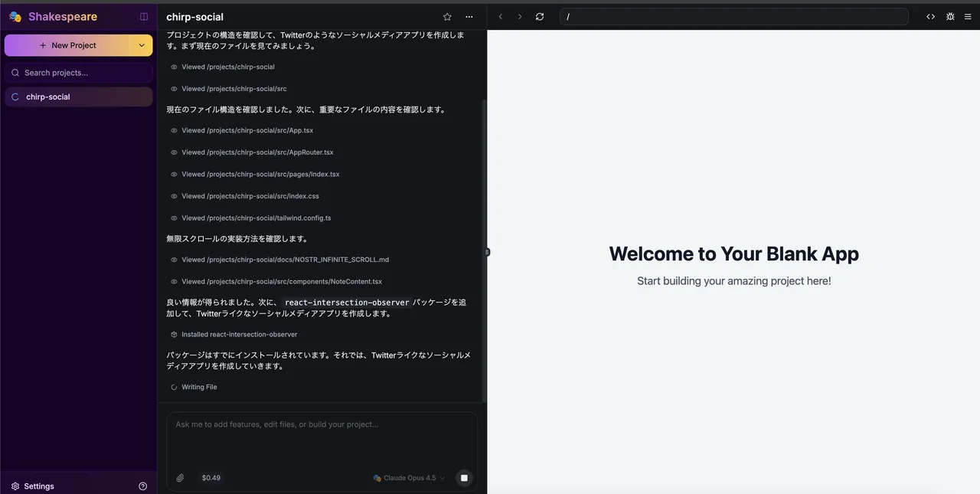Click the New Project button

point(67,45)
